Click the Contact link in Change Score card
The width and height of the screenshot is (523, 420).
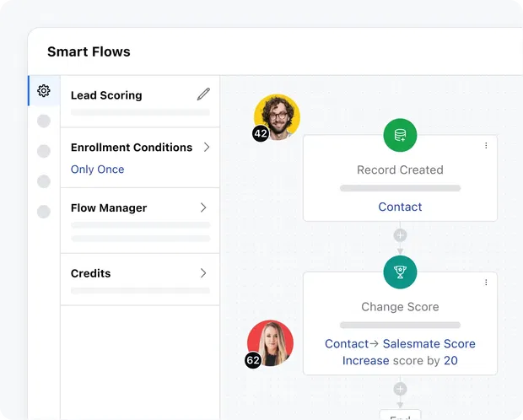tap(347, 343)
